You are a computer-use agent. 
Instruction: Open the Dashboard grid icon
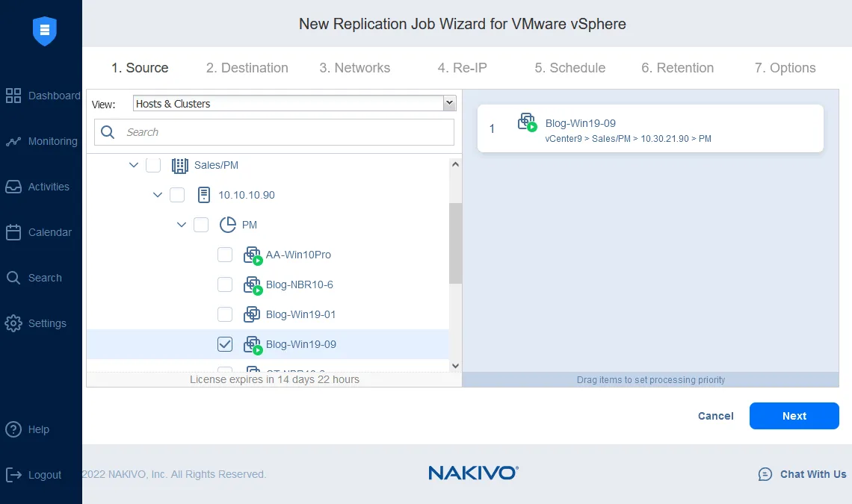(13, 96)
